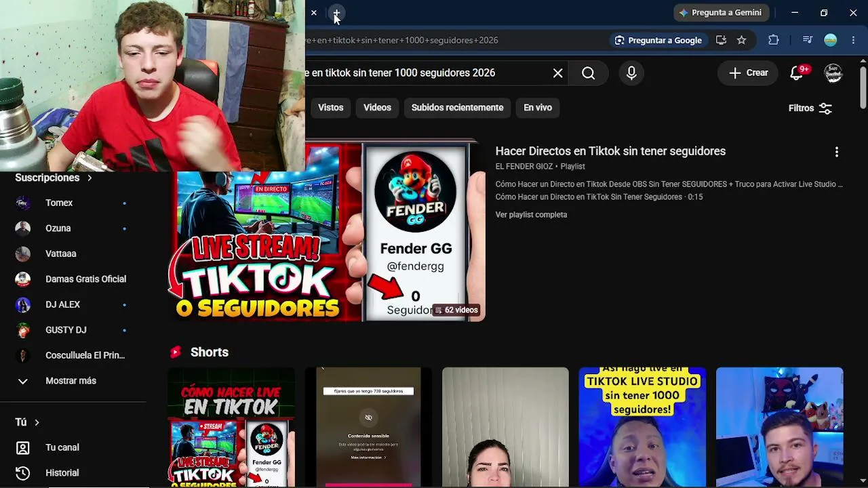This screenshot has width=868, height=488.
Task: Open YouTube notifications bell
Action: click(797, 73)
